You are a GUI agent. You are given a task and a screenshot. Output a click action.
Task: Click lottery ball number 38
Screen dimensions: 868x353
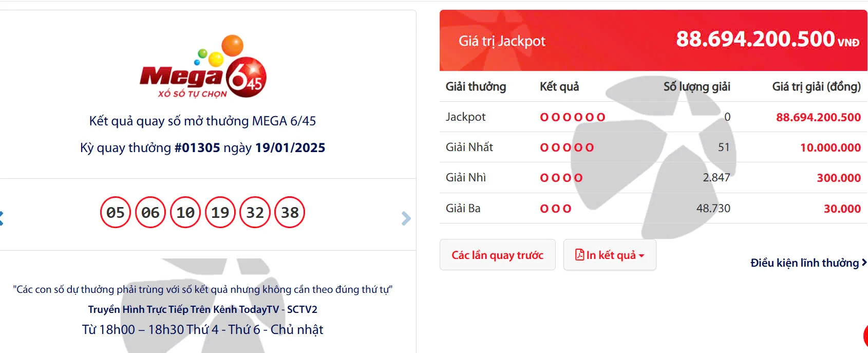pos(290,212)
